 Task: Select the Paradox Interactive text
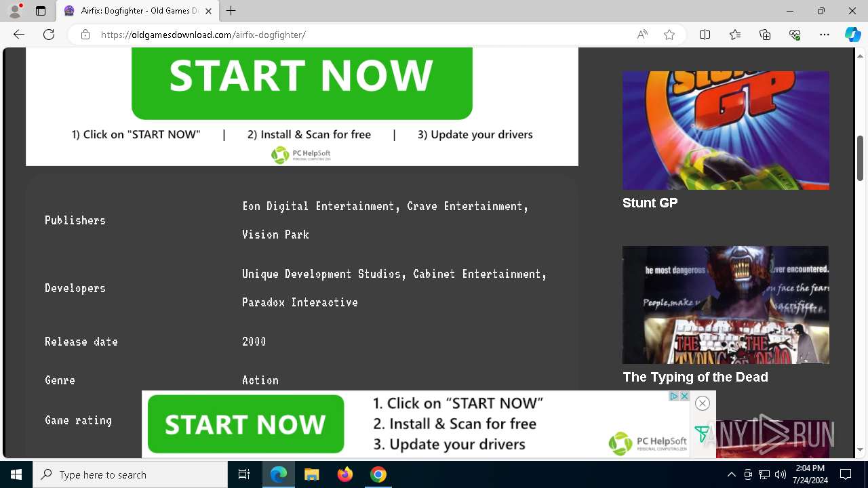click(300, 302)
